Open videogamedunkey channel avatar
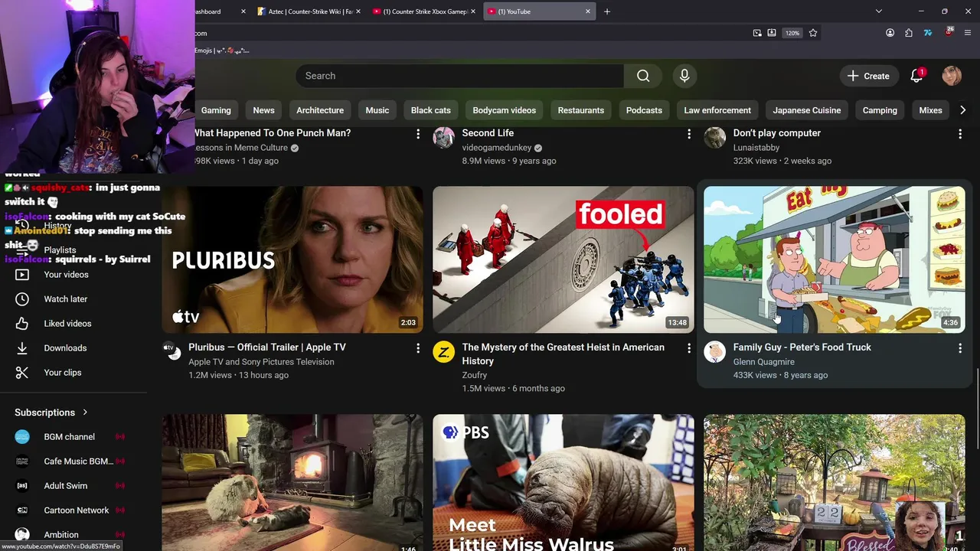 [443, 138]
